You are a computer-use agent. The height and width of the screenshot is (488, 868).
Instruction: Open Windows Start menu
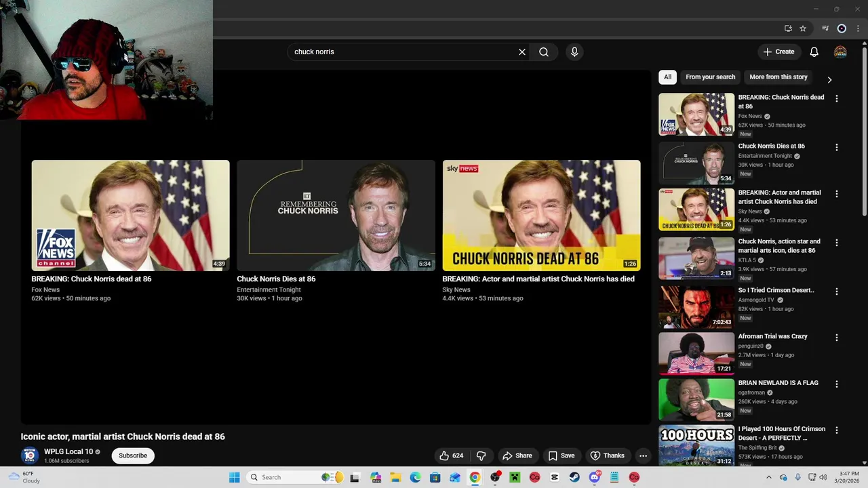pyautogui.click(x=234, y=477)
